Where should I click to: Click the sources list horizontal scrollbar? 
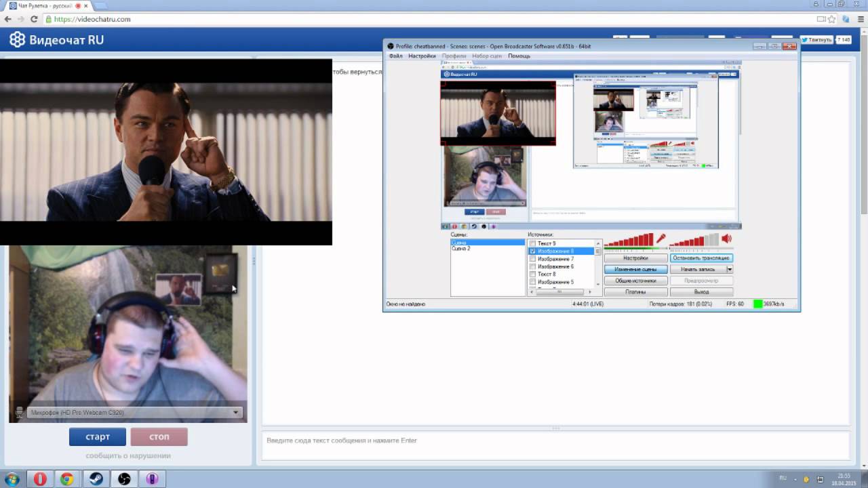point(561,292)
